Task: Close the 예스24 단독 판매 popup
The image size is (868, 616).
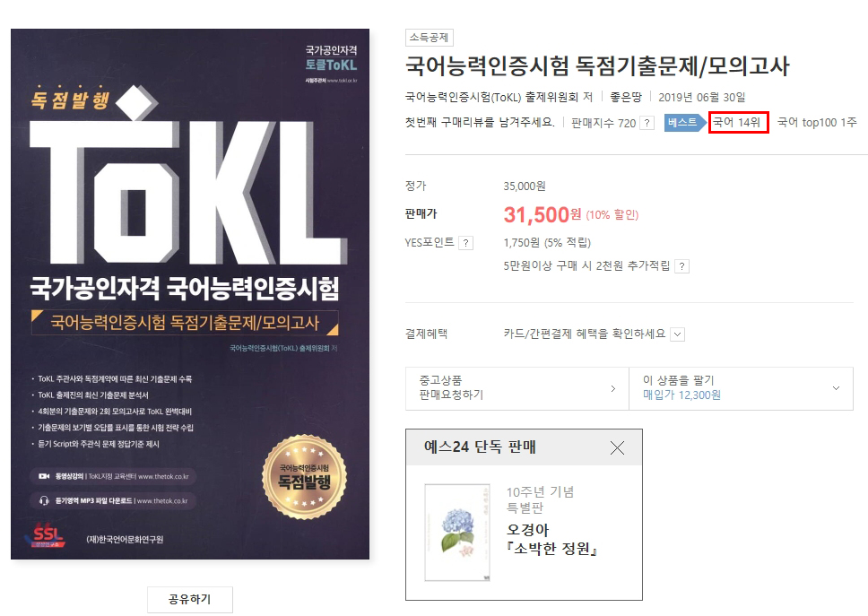Action: point(617,447)
